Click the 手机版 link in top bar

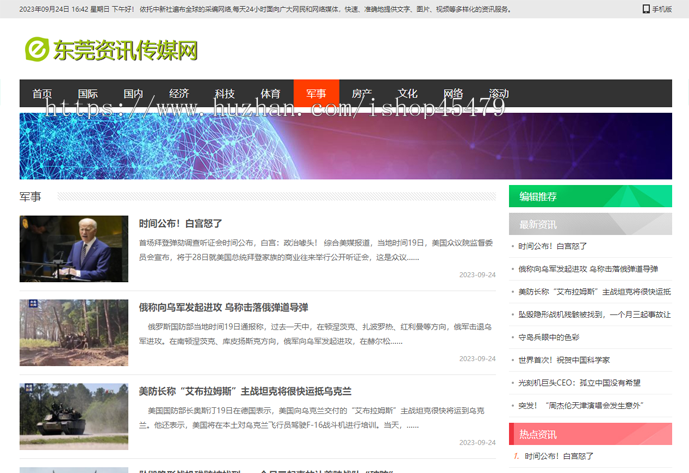pyautogui.click(x=662, y=9)
